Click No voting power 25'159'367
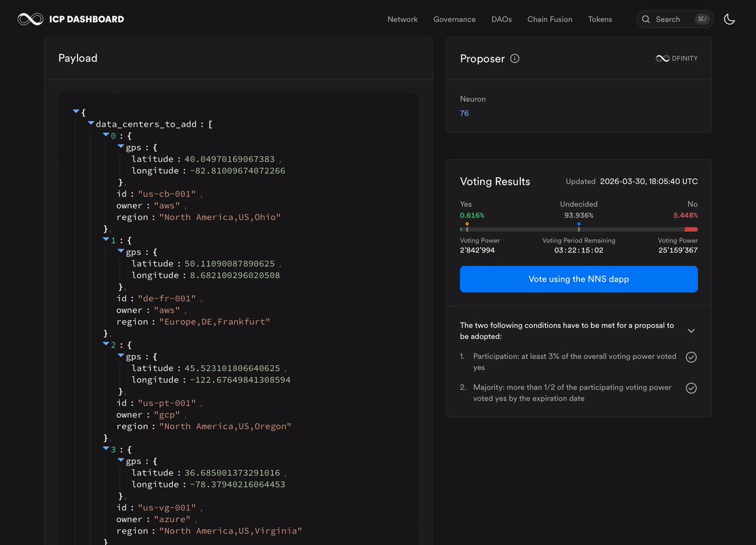Screen dimensions: 756x545 click(x=678, y=250)
